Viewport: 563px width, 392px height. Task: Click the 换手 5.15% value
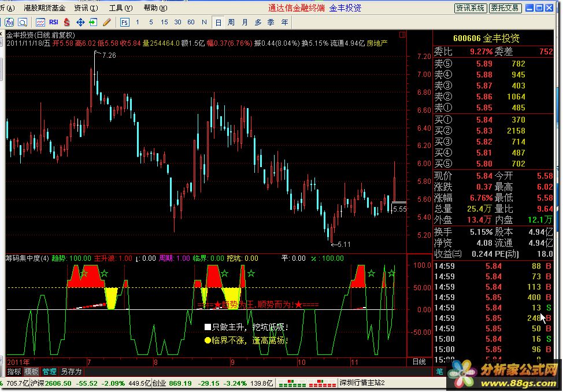pos(481,232)
